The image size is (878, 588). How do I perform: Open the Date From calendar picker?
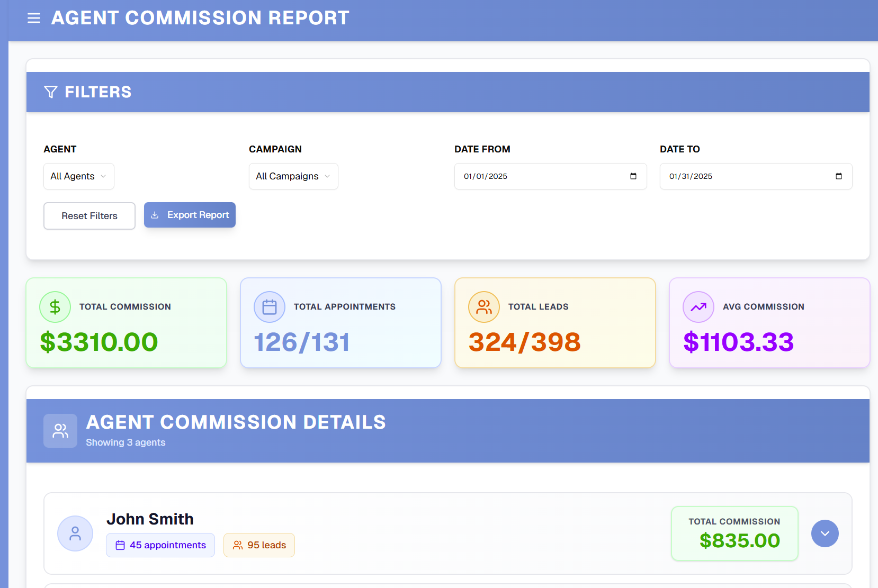tap(633, 176)
